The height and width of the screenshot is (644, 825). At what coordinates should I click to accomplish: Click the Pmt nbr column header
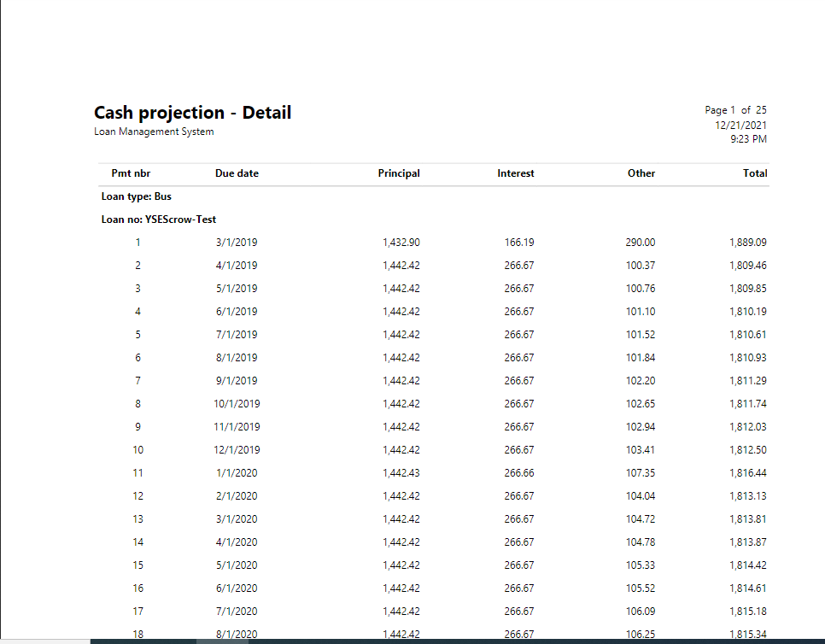[x=131, y=173]
